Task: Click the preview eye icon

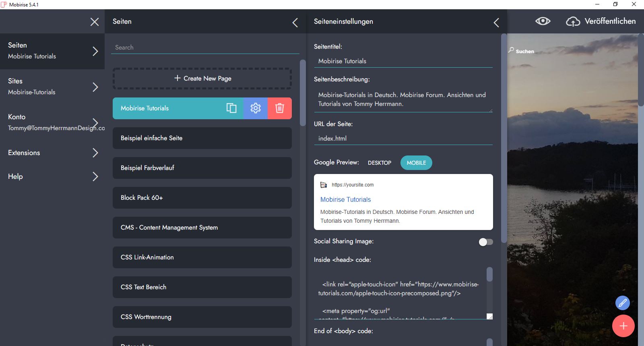Action: tap(543, 21)
